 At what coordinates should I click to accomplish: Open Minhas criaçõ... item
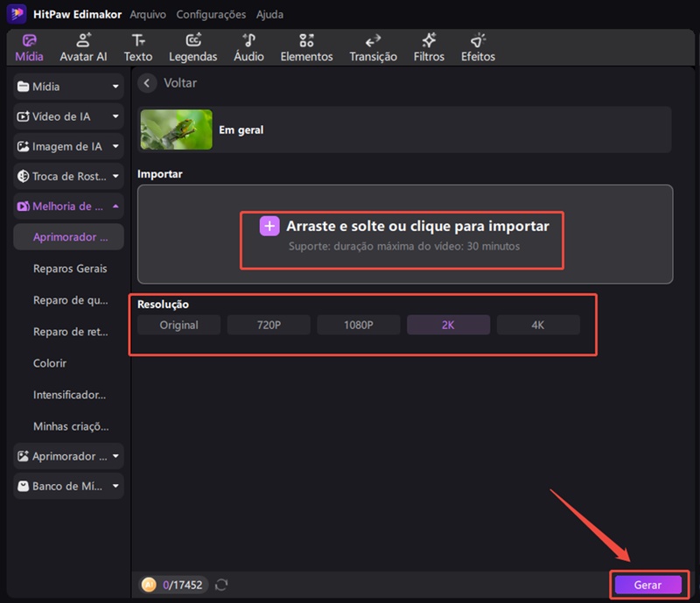pos(71,426)
